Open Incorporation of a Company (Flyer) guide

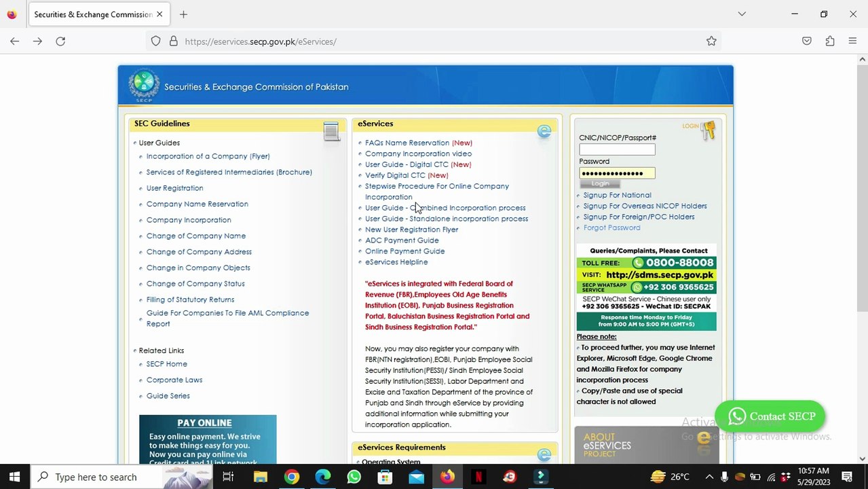tap(208, 156)
